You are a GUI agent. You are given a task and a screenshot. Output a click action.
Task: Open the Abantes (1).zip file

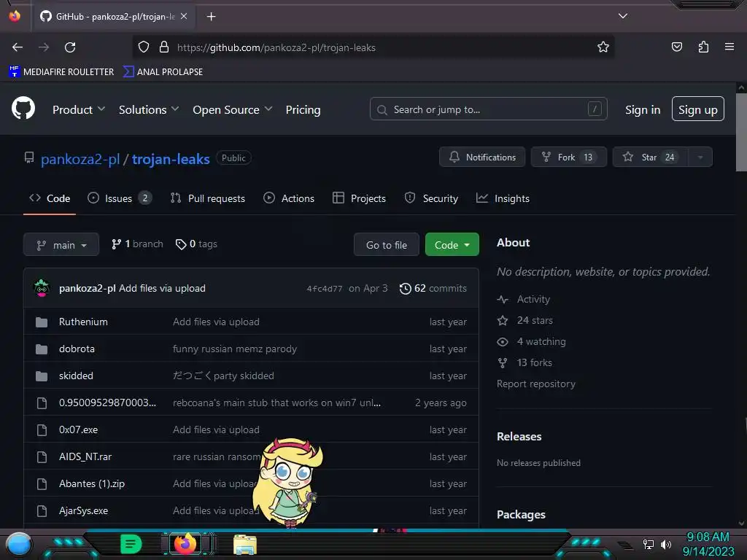92,483
